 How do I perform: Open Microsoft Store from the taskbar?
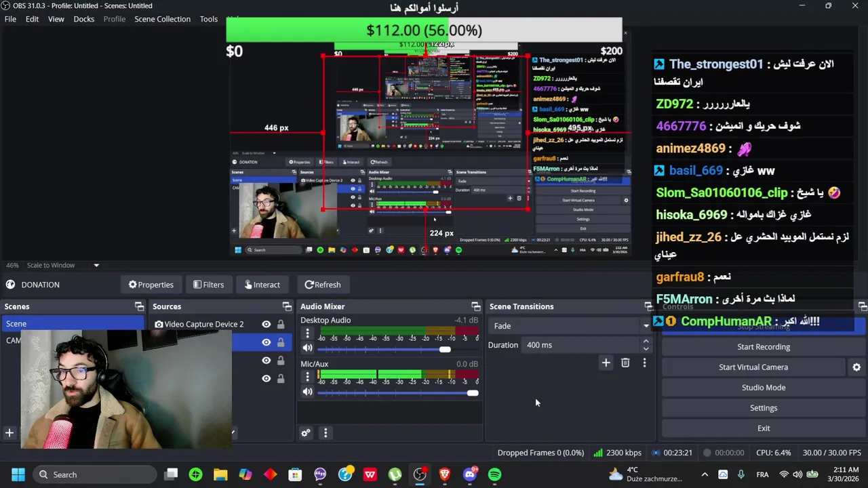(x=295, y=474)
